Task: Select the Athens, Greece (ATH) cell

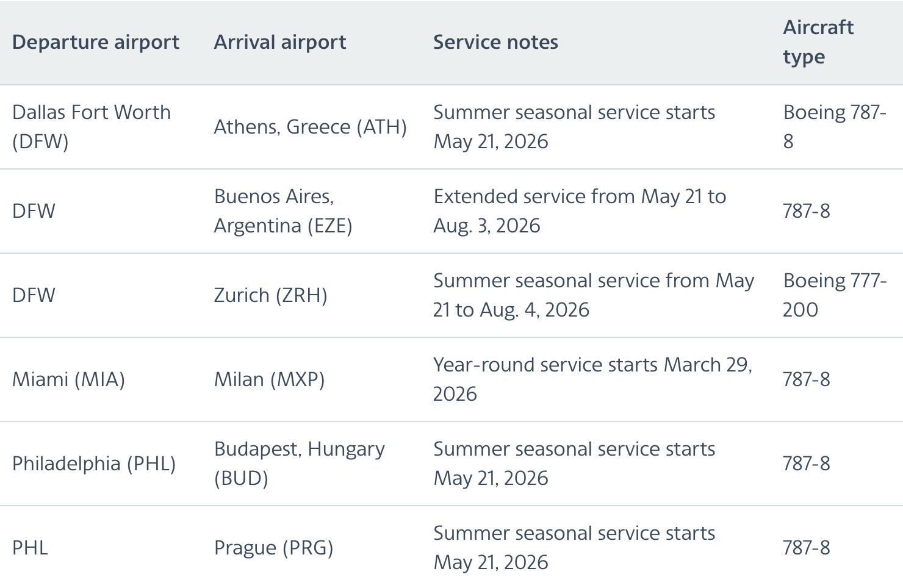Action: pos(310,127)
